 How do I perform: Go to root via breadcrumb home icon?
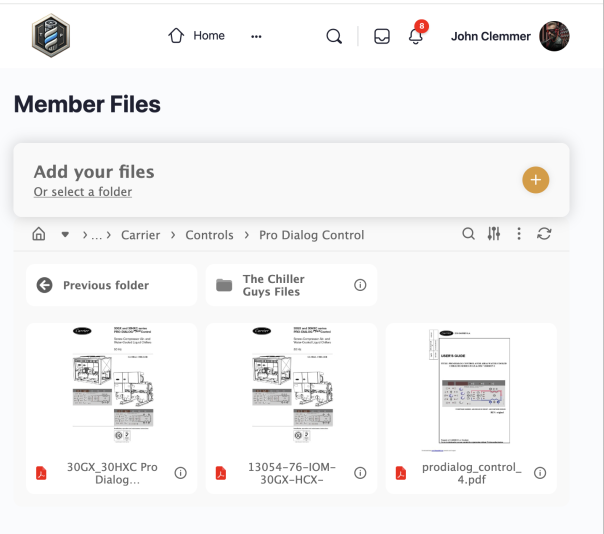point(39,234)
